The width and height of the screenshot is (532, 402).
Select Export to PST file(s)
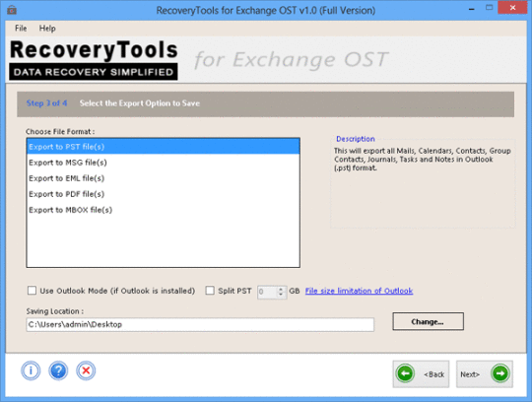[164, 147]
